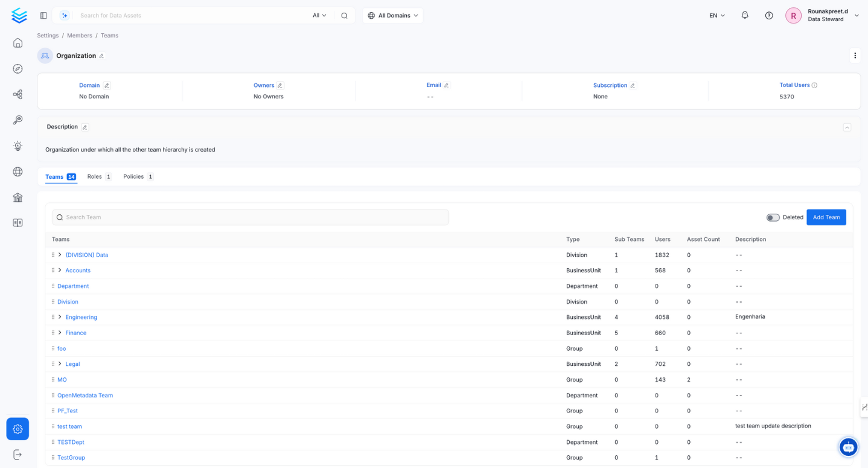Collapse the Description section

pos(847,127)
